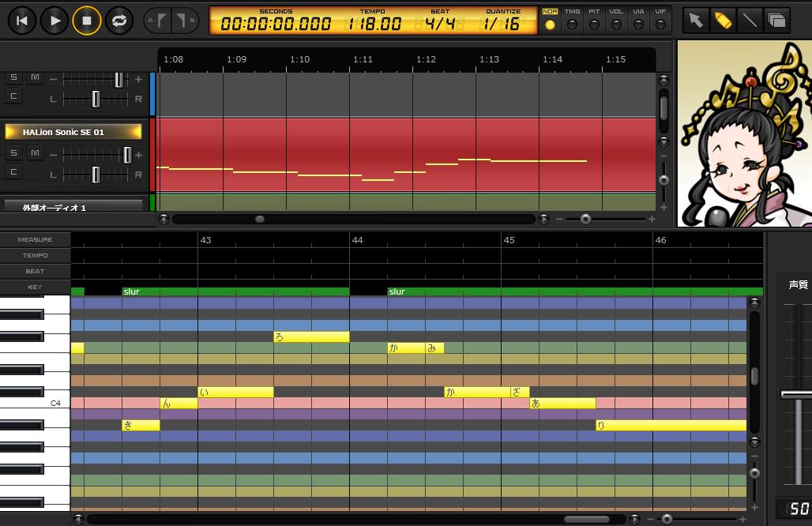Select the note with lyric ろ
The height and width of the screenshot is (526, 812).
coord(312,336)
